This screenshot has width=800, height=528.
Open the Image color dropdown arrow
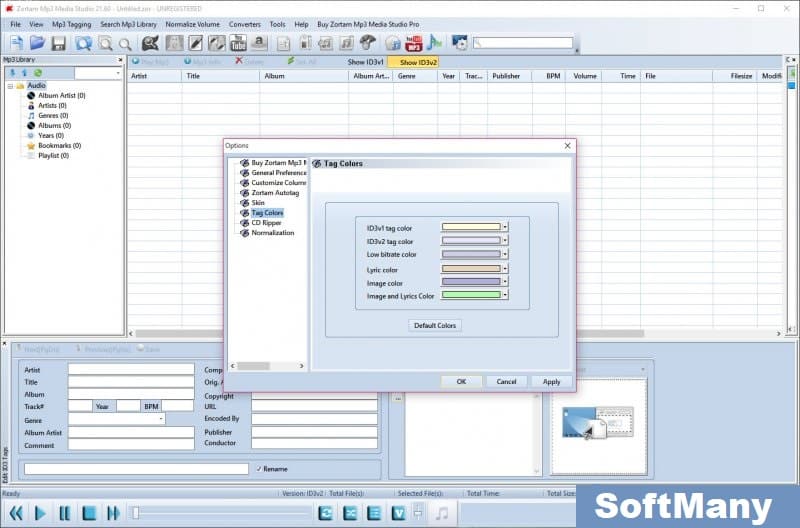pos(505,282)
